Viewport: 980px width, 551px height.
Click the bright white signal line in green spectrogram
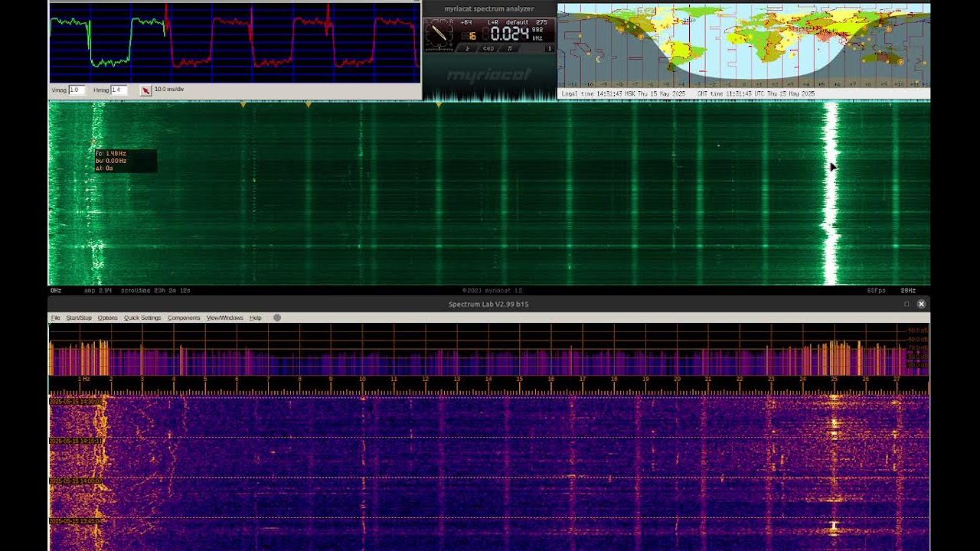coord(831,193)
